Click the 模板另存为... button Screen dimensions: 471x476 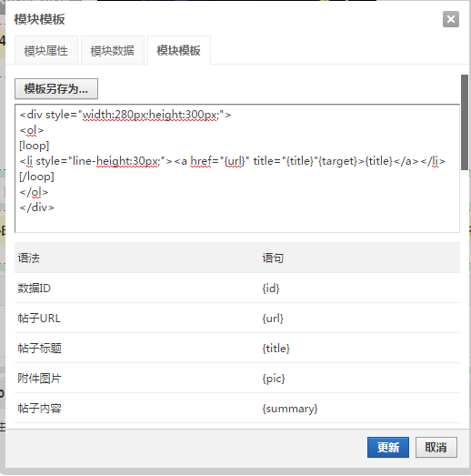click(x=56, y=89)
